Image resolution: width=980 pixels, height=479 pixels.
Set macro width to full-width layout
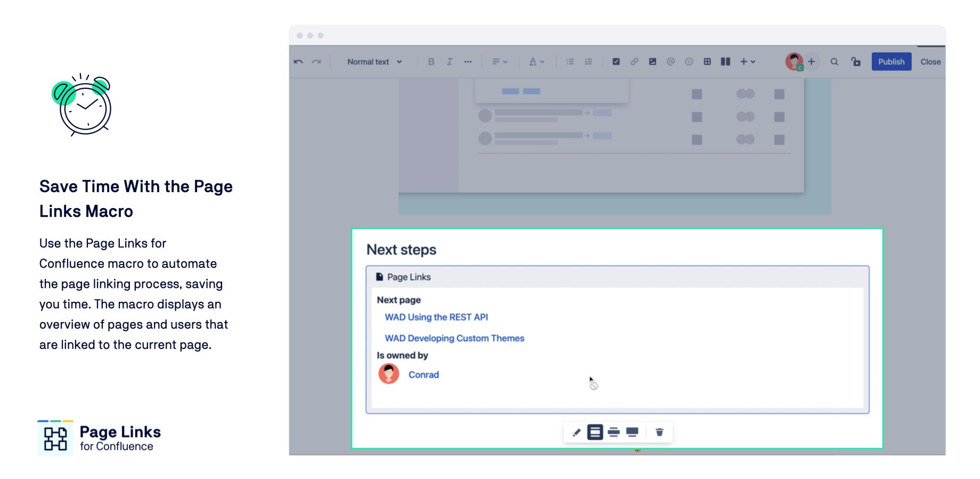tap(632, 432)
